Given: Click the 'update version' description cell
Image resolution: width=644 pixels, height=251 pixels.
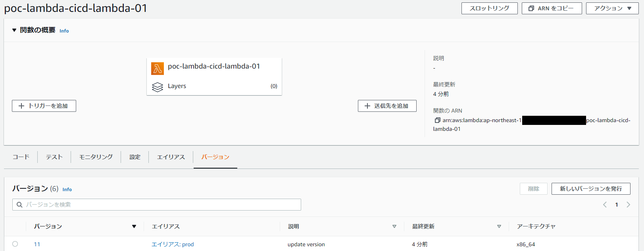Looking at the screenshot, I should [x=306, y=244].
